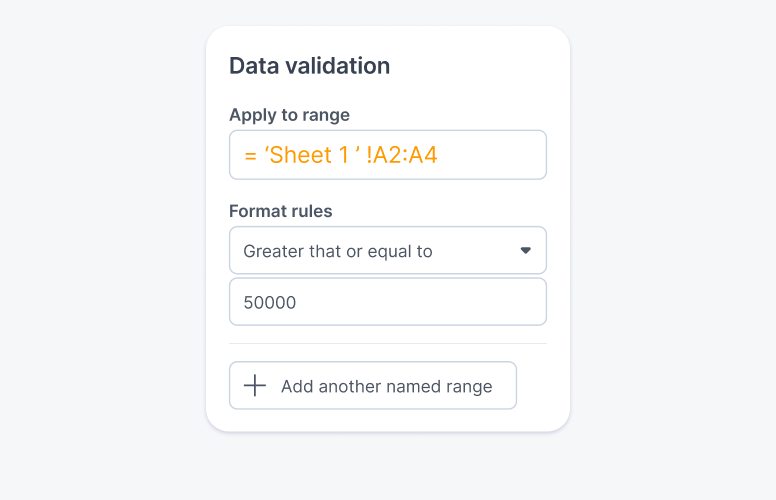Click the 'Apply to range' label

(x=289, y=115)
